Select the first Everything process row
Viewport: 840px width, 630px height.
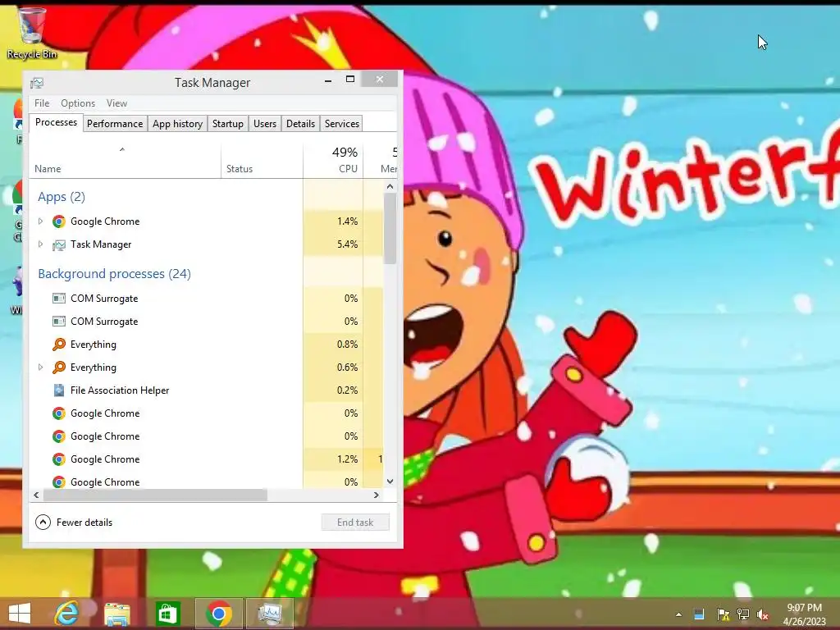(206, 345)
